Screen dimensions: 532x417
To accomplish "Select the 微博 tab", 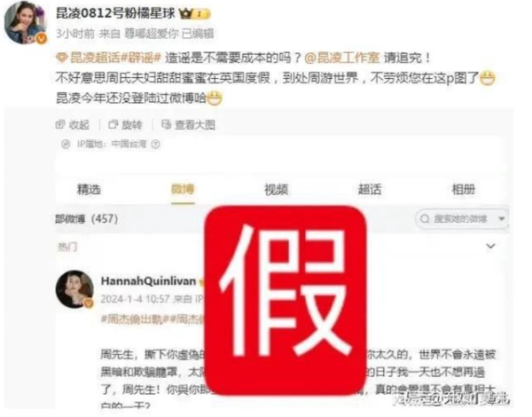I will pyautogui.click(x=183, y=189).
